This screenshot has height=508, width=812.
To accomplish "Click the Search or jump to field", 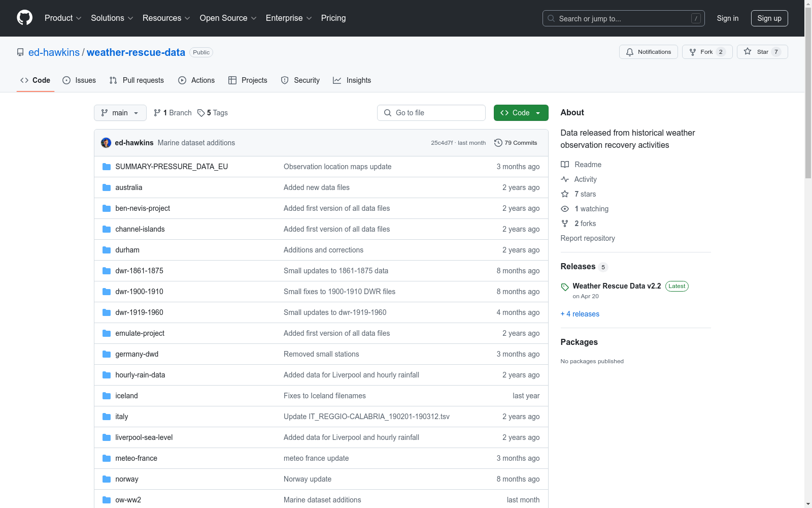I will pyautogui.click(x=624, y=18).
